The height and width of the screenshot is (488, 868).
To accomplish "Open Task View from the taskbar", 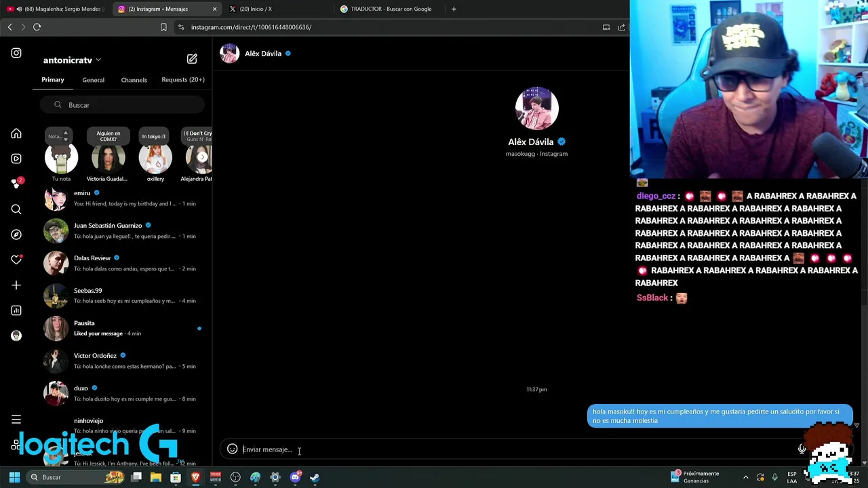I will click(136, 477).
